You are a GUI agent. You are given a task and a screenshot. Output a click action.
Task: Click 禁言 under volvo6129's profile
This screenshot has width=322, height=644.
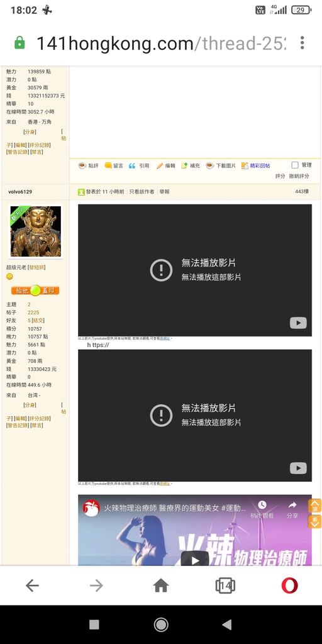37,425
